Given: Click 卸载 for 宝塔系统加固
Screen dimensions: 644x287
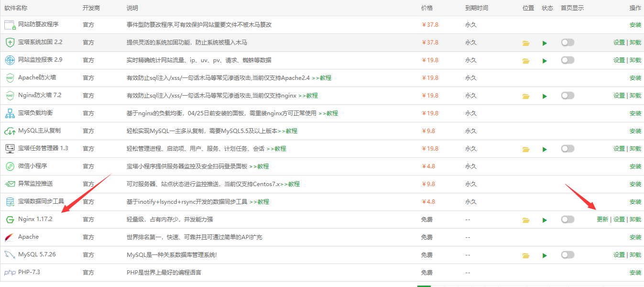Looking at the screenshot, I should click(x=635, y=43).
